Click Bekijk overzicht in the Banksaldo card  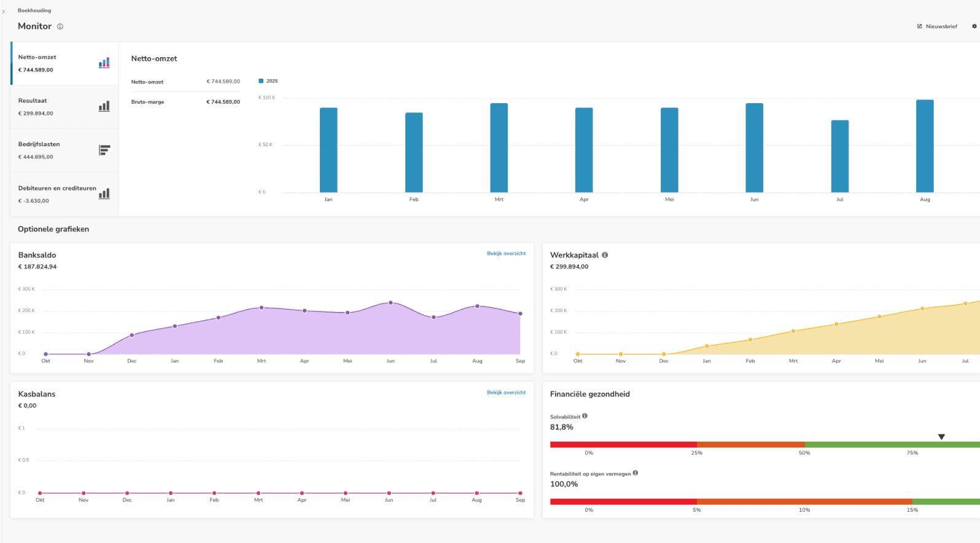click(506, 254)
